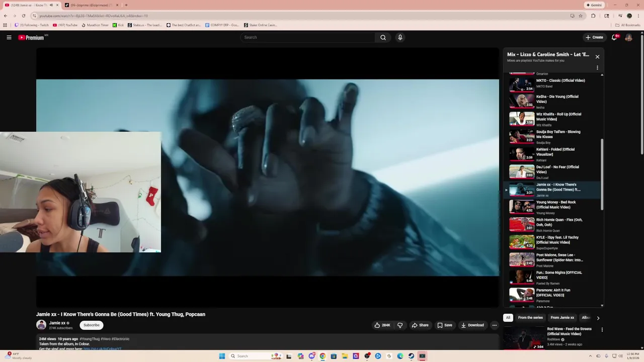Viewport: 644px width, 362px height.
Task: Open the apps grid in the bookmarks bar
Action: (x=5, y=25)
